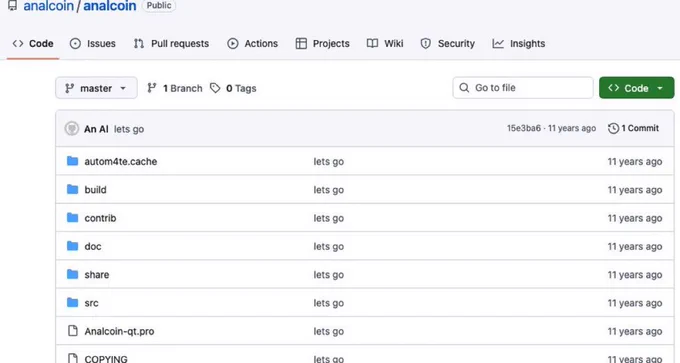Open the latest commit message lets go
The height and width of the screenshot is (363, 680).
[x=129, y=129]
